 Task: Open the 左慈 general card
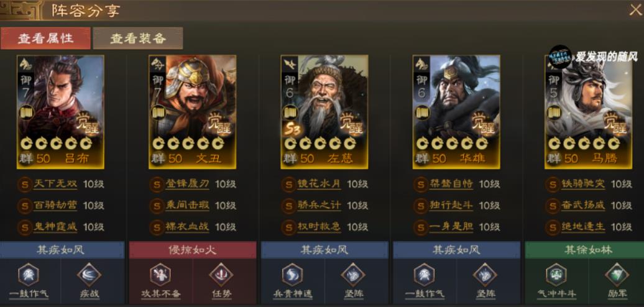324,112
